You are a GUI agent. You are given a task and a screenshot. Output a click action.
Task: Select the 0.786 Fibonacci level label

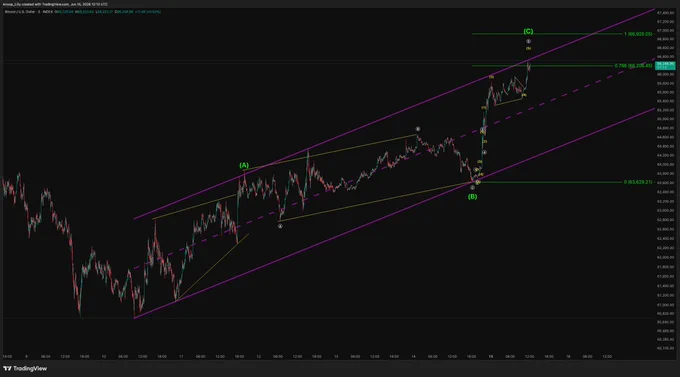(x=633, y=66)
